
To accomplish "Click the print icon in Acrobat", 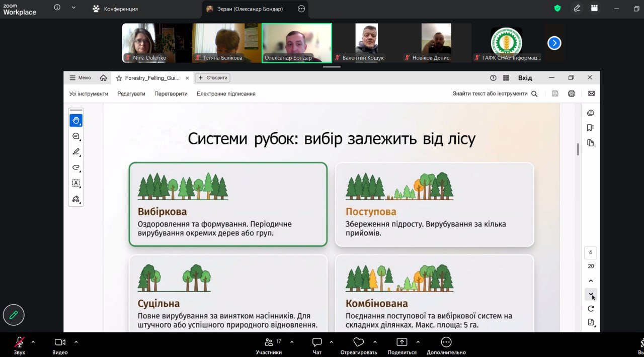I will [571, 94].
